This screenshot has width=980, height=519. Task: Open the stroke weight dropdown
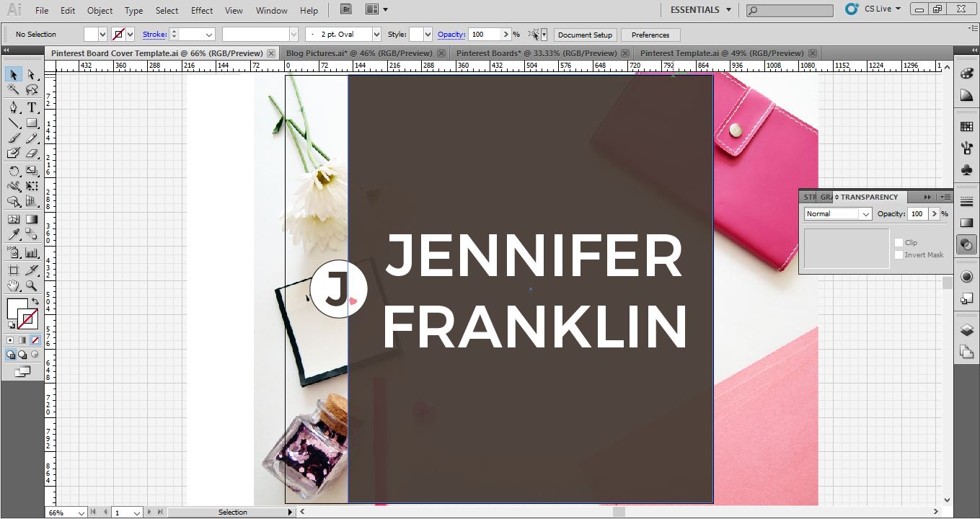[210, 35]
